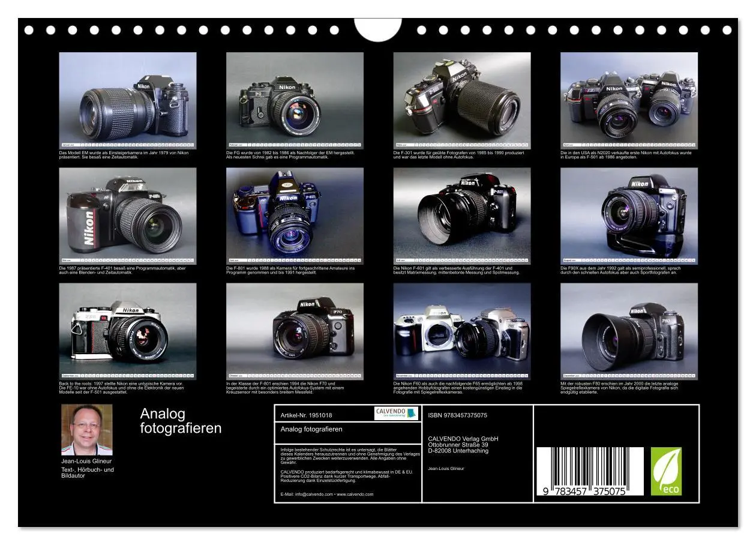Click the caption starting 'Die F-301 wurde'
This screenshot has width=756, height=545.
(458, 155)
